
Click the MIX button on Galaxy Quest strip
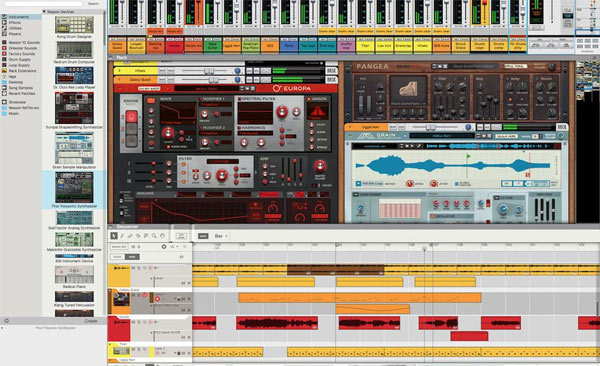point(331,80)
